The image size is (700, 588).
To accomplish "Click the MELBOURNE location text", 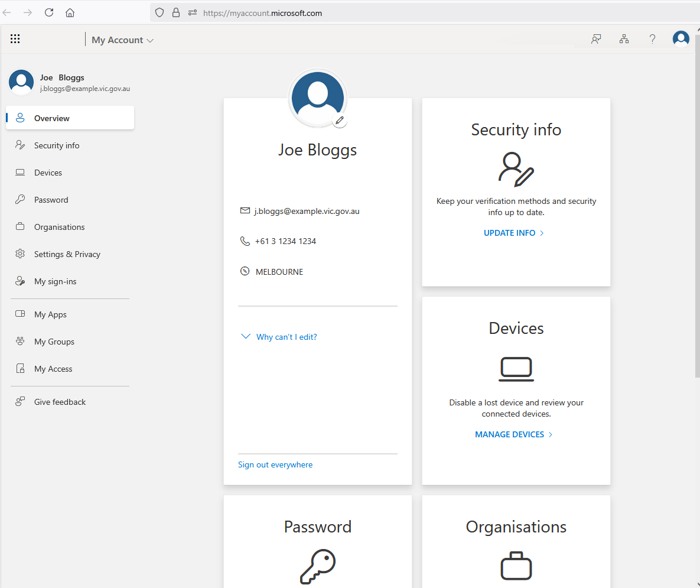I will [279, 272].
